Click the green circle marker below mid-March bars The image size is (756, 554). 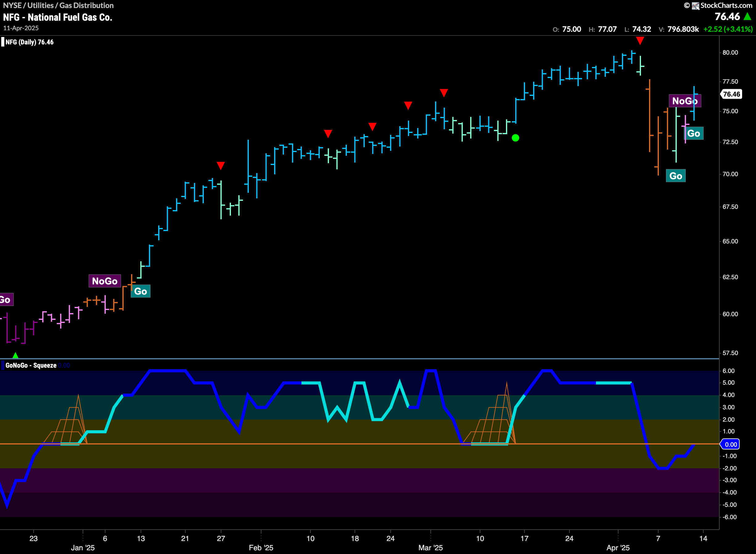[516, 138]
